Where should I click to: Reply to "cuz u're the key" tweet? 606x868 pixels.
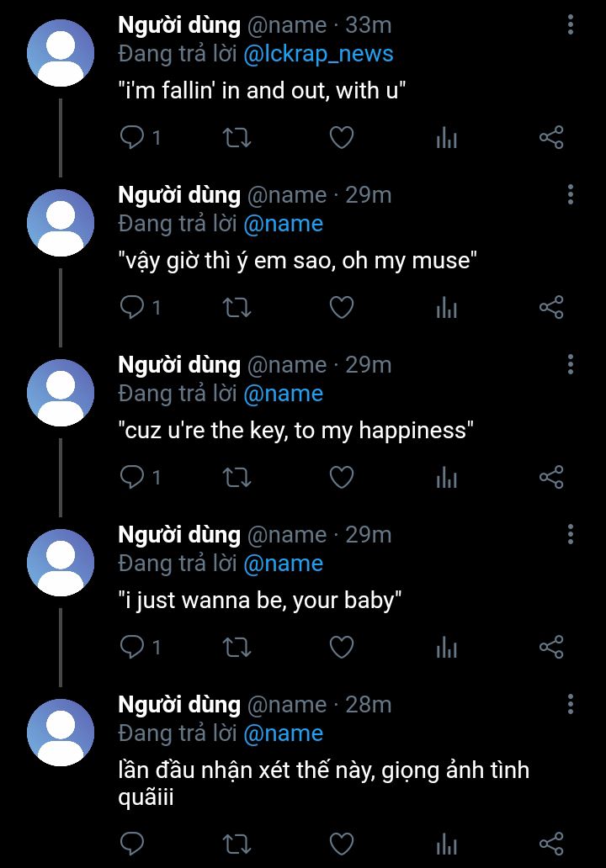(x=132, y=477)
